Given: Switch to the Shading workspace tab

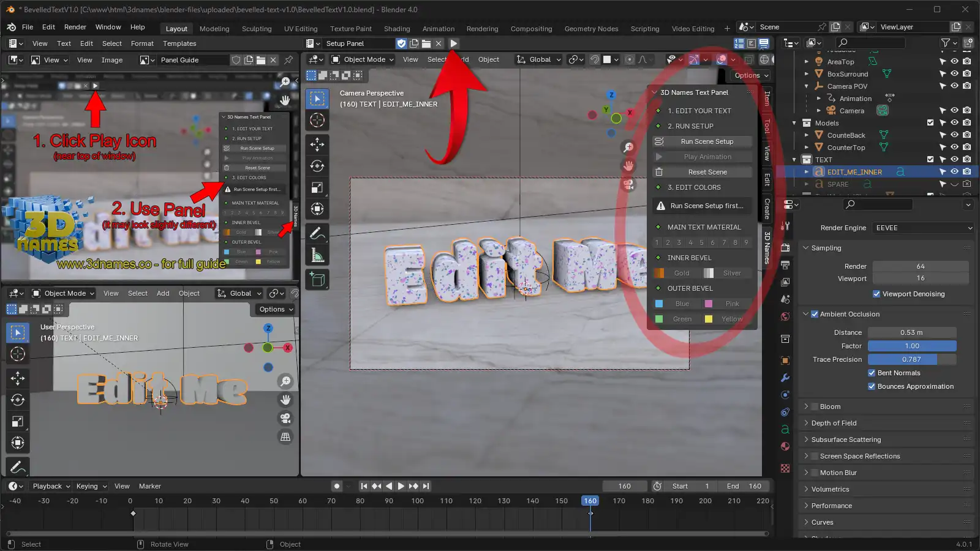Looking at the screenshot, I should click(397, 29).
